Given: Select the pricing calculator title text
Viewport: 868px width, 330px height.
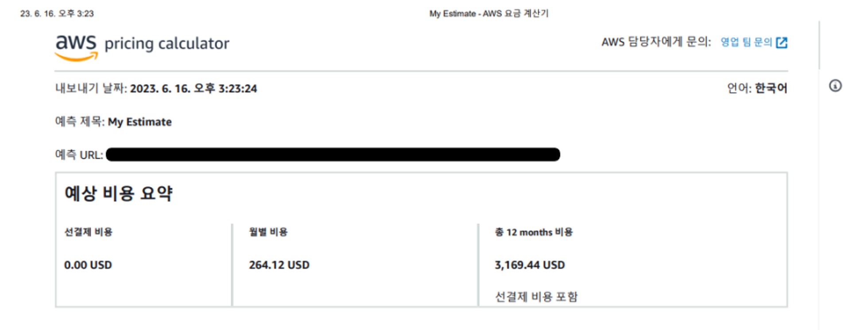Looking at the screenshot, I should (x=167, y=44).
